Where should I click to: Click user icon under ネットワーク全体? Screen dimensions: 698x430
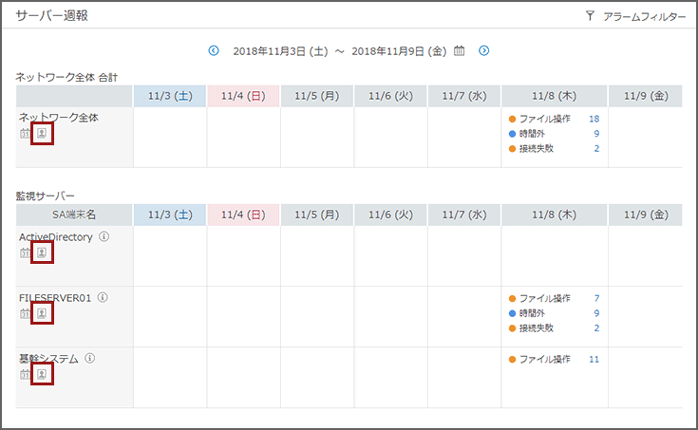42,133
